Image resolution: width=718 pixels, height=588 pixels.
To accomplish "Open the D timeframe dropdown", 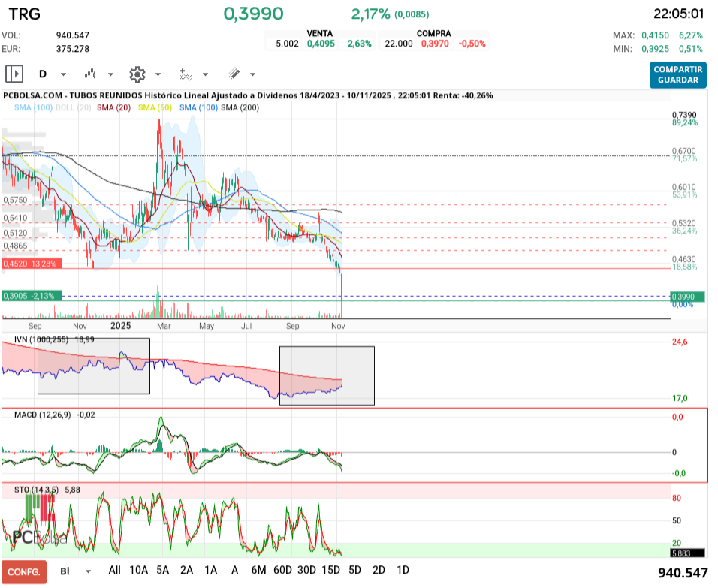I will click(52, 74).
